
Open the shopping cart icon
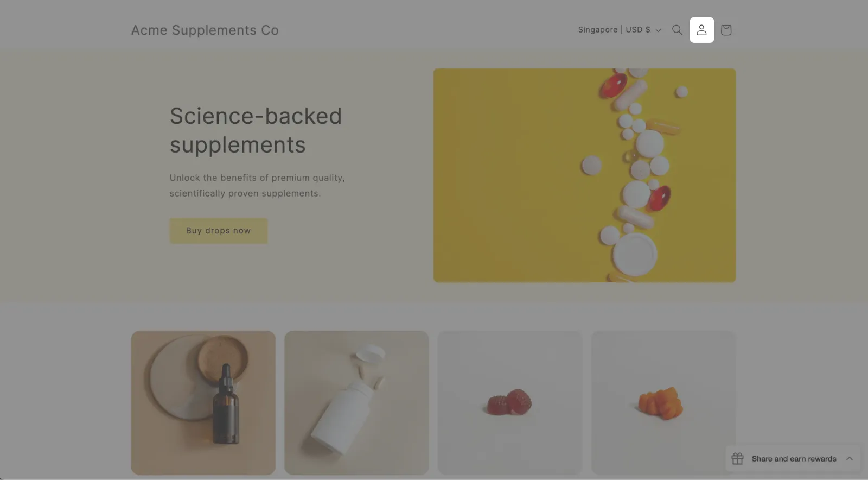[x=726, y=30]
